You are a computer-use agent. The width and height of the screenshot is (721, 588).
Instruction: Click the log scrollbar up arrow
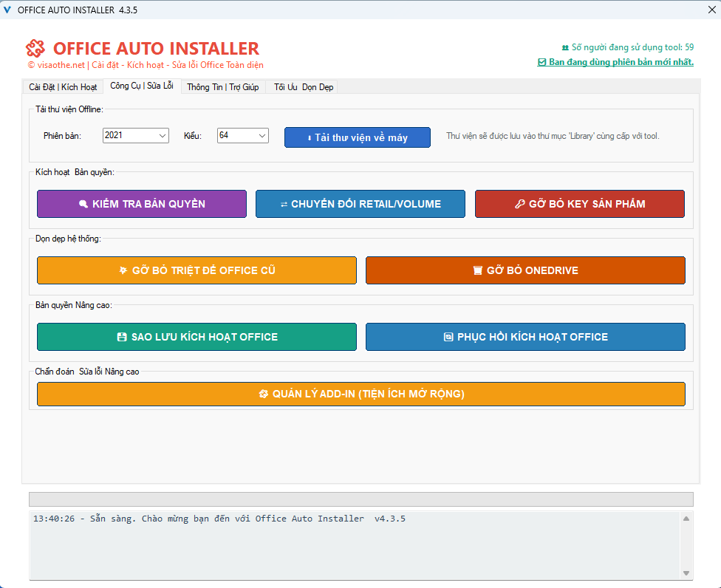[x=686, y=519]
